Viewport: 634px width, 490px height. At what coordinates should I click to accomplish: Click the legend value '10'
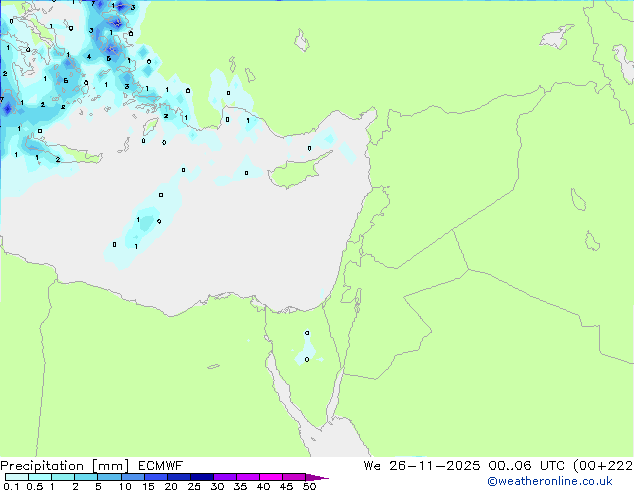pos(125,486)
